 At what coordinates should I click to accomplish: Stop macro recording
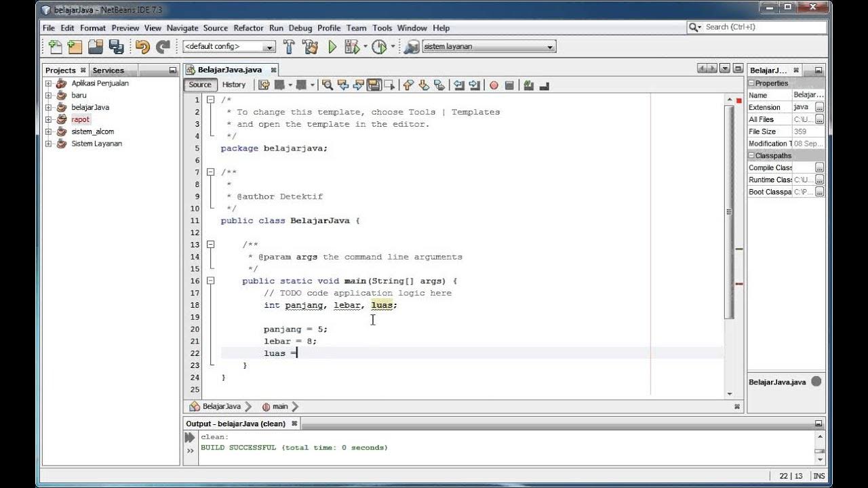click(509, 85)
